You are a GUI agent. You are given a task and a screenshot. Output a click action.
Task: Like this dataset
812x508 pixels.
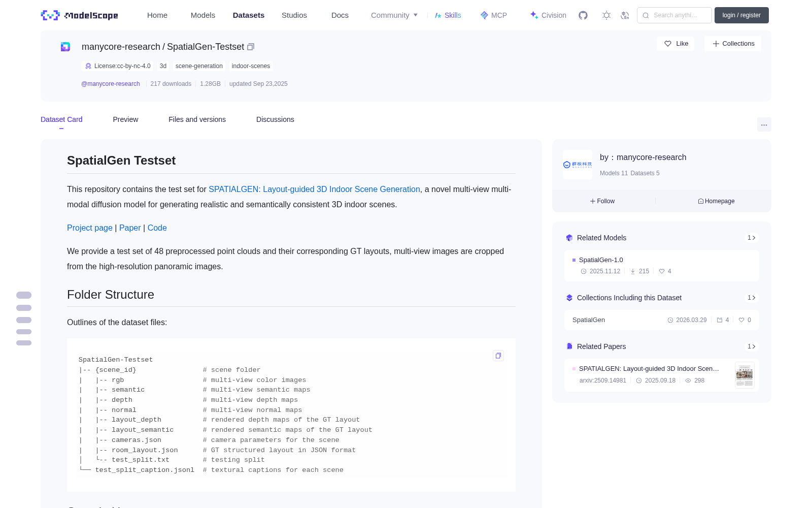click(x=676, y=44)
